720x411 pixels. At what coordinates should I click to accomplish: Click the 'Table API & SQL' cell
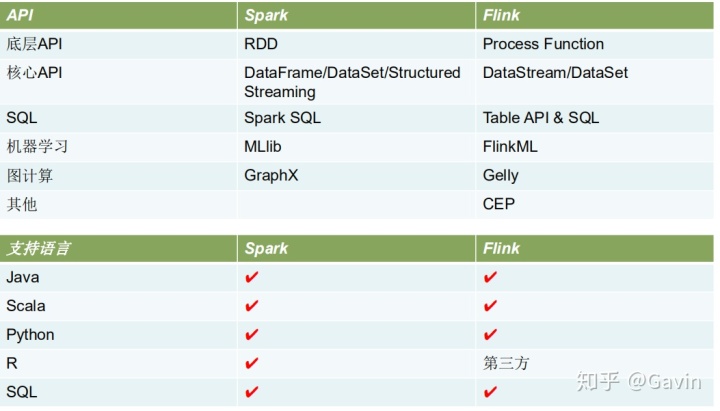[x=541, y=118]
